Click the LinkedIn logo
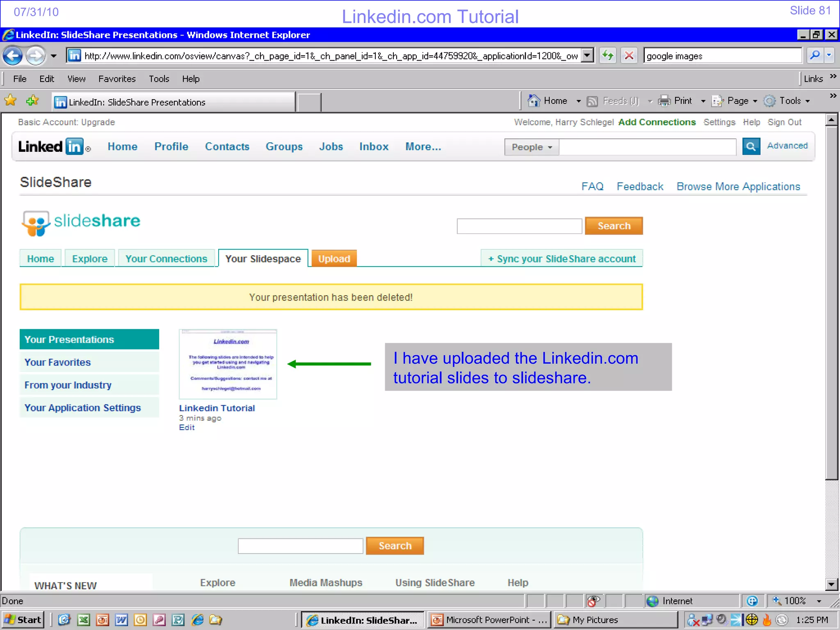The height and width of the screenshot is (630, 840). (x=54, y=146)
